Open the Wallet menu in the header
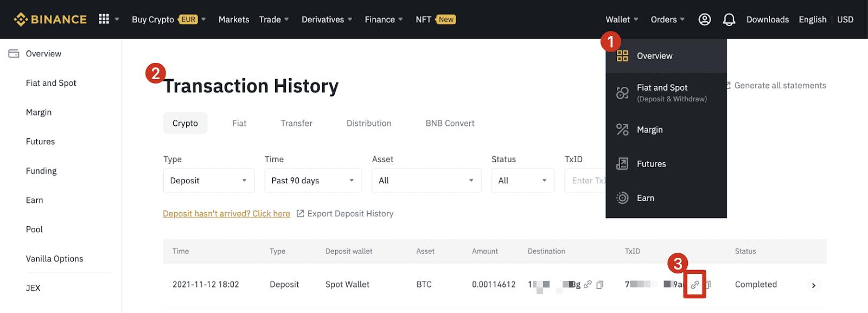Viewport: 868px width, 313px height. 622,20
